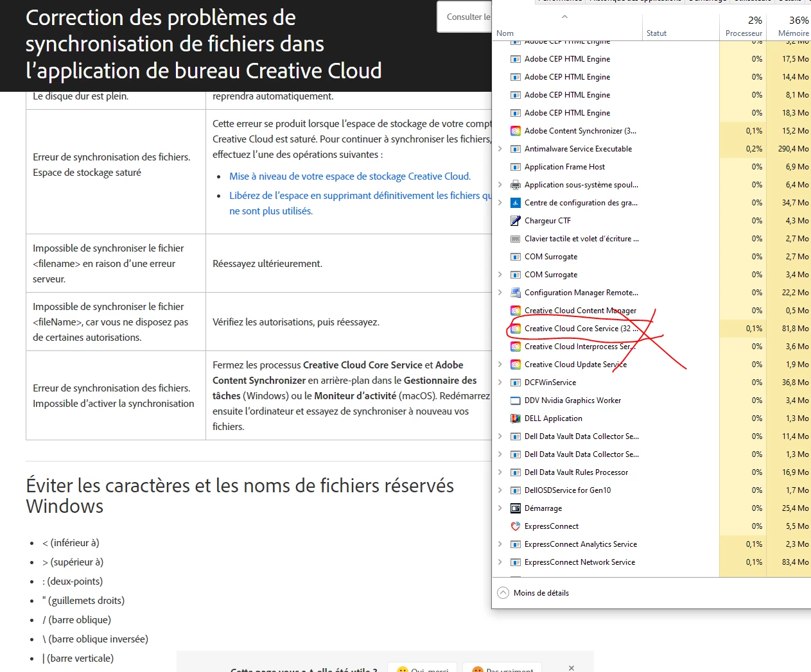Click the DELL Application icon
This screenshot has width=811, height=672.
point(515,418)
